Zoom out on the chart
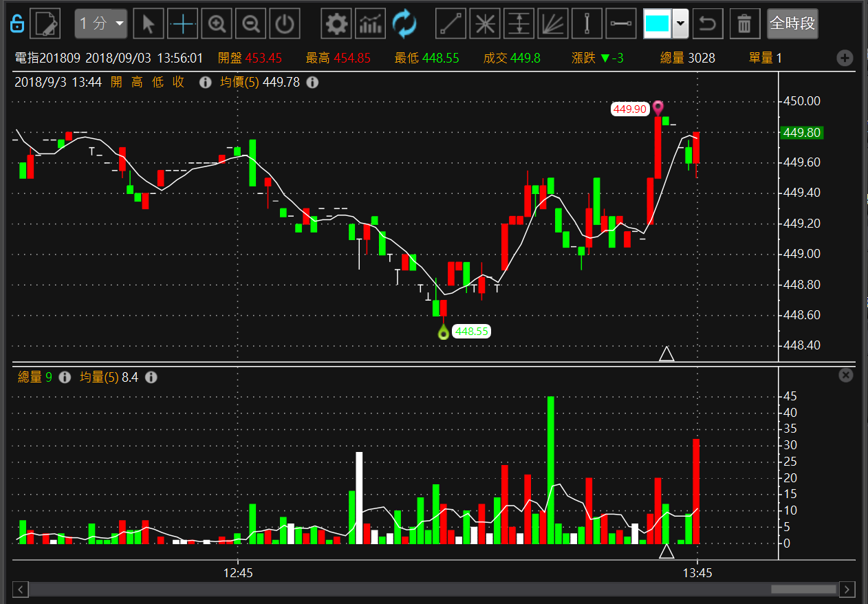The width and height of the screenshot is (868, 604). (251, 24)
